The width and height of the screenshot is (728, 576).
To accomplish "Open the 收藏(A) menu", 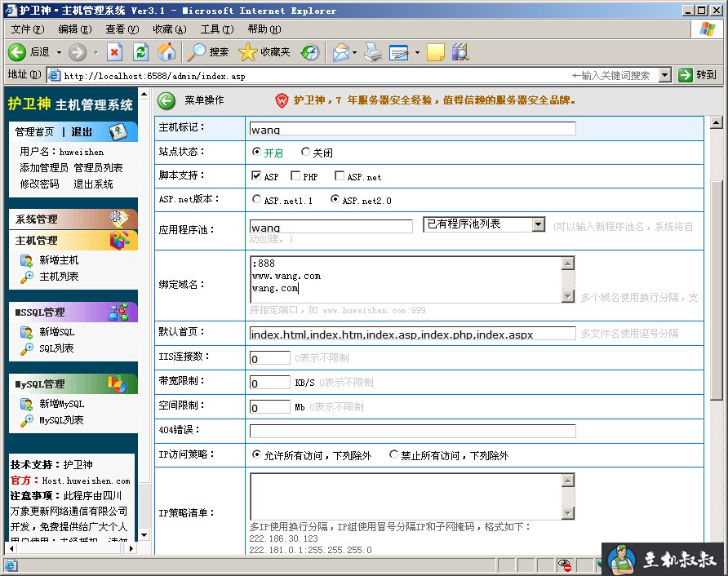I will (x=170, y=29).
